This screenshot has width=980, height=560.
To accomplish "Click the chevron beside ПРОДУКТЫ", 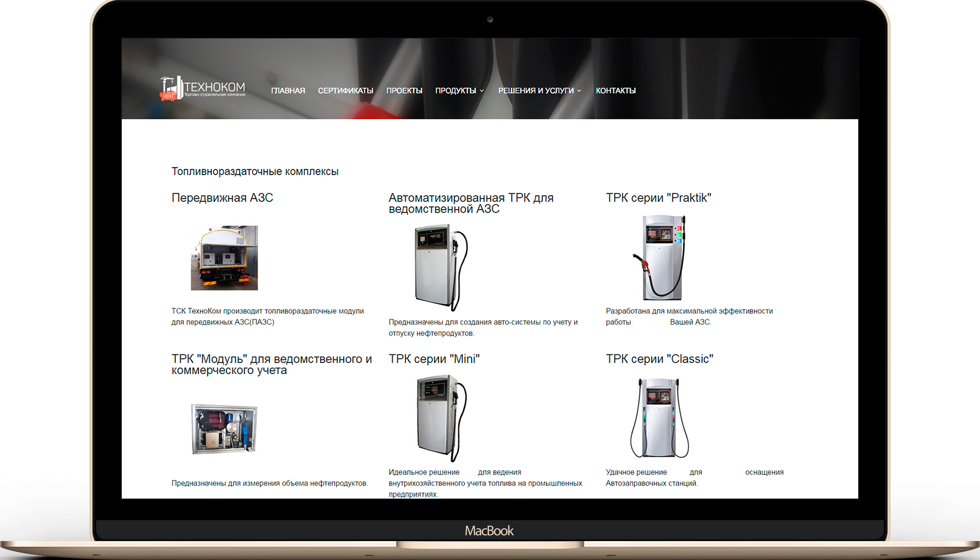I will 482,91.
